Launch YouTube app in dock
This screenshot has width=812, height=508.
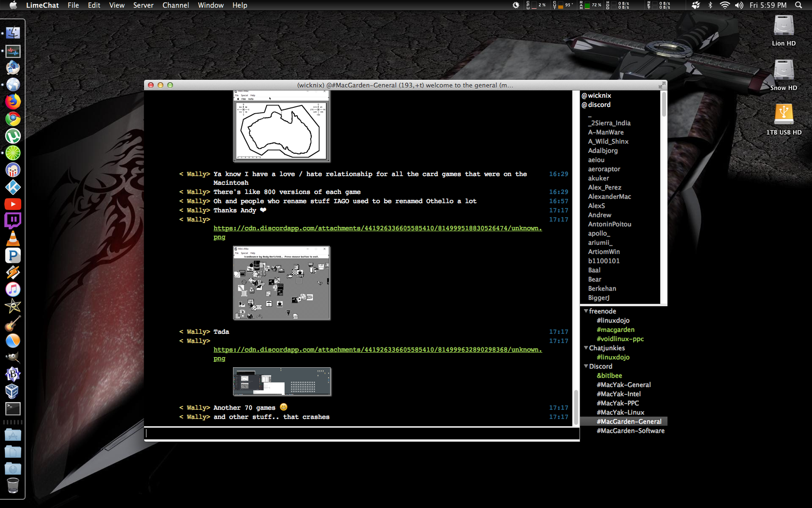coord(13,204)
